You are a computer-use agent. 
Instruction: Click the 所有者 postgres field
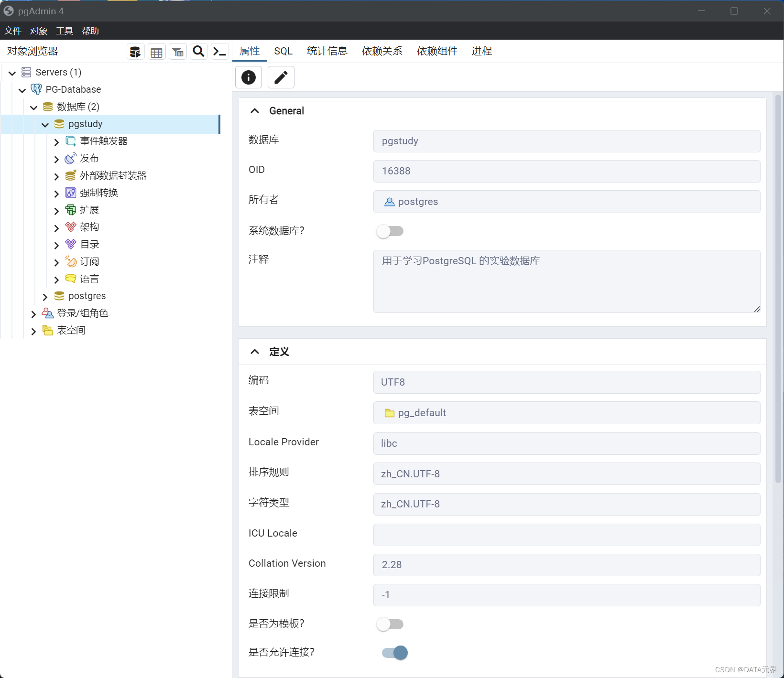click(x=566, y=202)
